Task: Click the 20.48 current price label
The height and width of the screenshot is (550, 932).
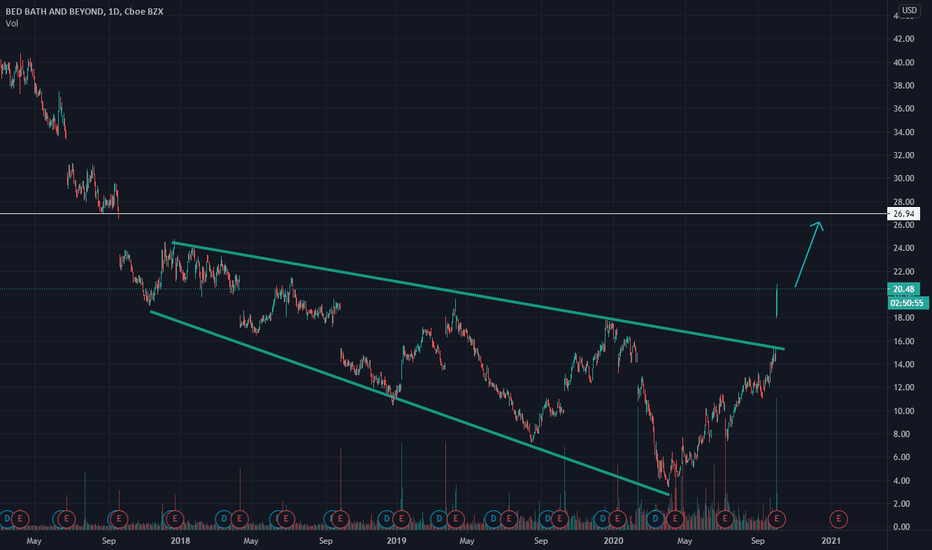Action: pos(903,289)
